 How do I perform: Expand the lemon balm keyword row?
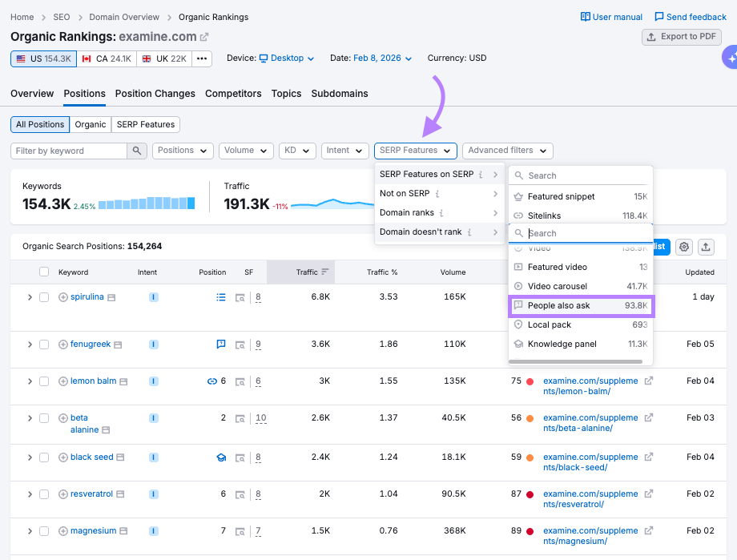click(30, 381)
